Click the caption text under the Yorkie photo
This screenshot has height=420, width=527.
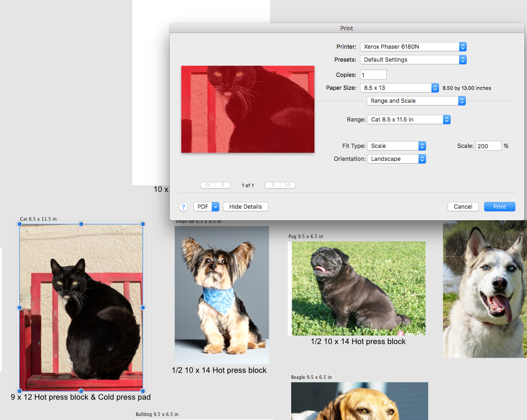[219, 370]
